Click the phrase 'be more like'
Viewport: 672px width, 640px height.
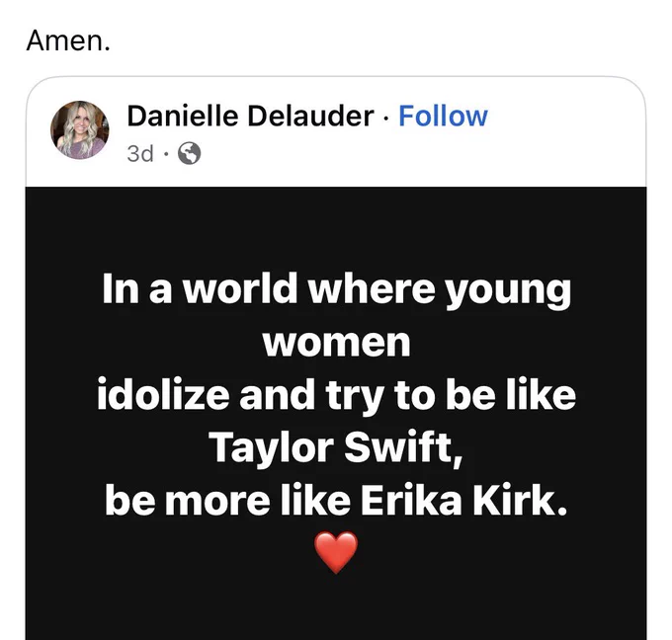(x=227, y=501)
